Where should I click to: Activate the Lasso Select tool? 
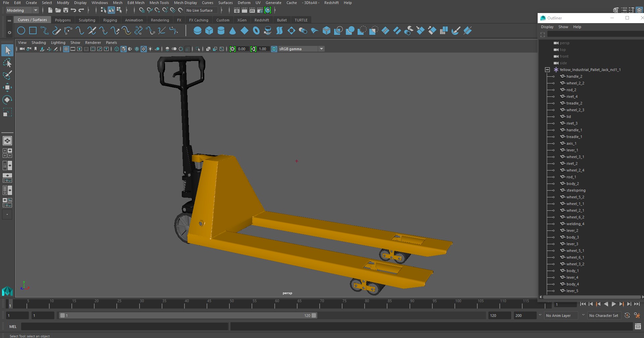(x=7, y=63)
